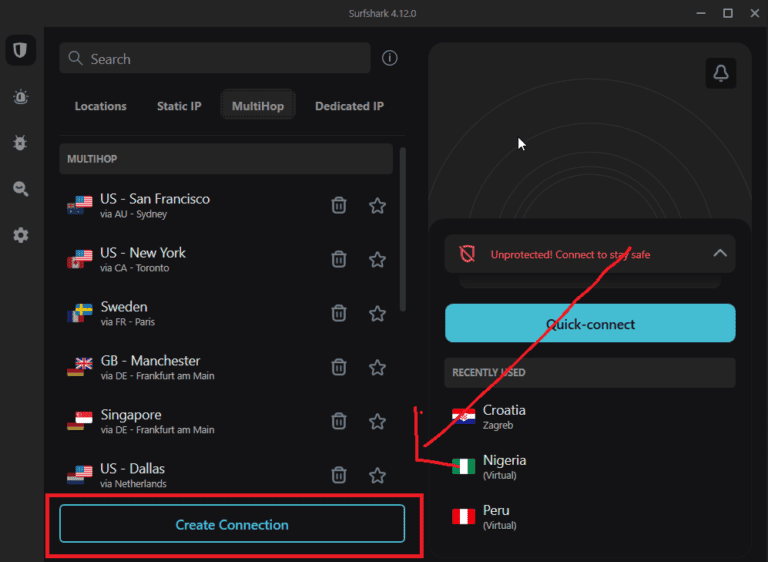The image size is (768, 562).
Task: Delete the Sweden via Paris connection
Action: (x=339, y=313)
